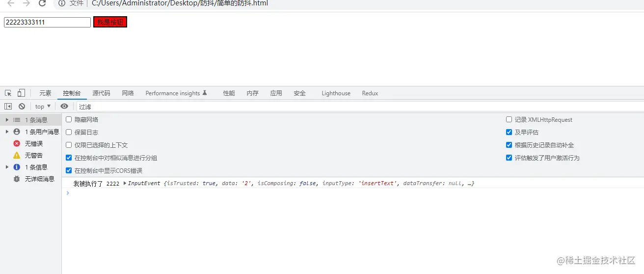Screen dimensions: 644x274
Task: Clear the console with the ban icon
Action: pyautogui.click(x=22, y=106)
